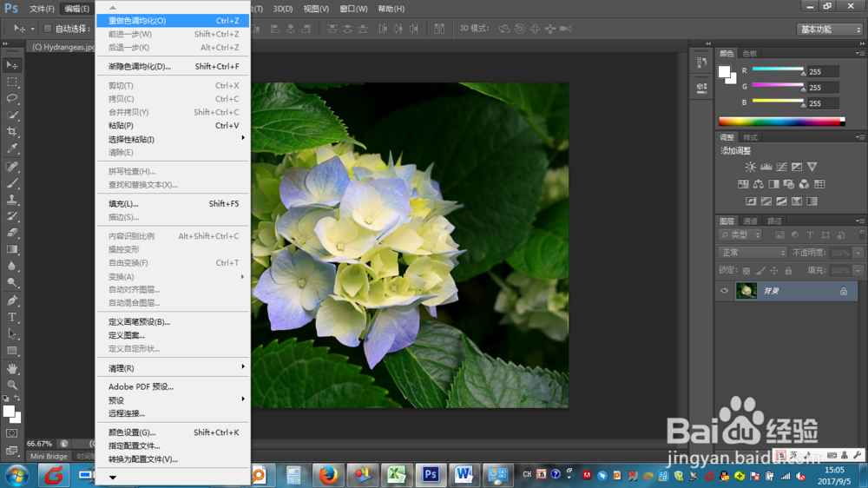Select the Path Selection tool
This screenshot has width=868, height=488.
click(12, 334)
